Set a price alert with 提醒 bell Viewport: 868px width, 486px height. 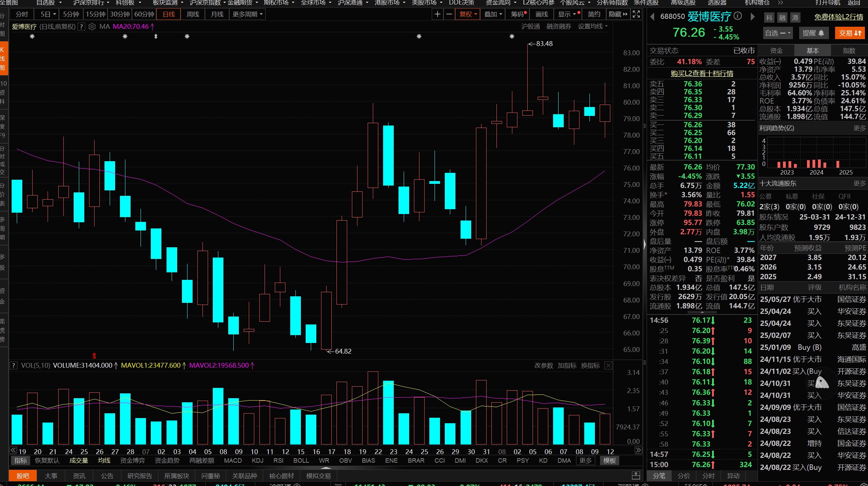point(813,33)
